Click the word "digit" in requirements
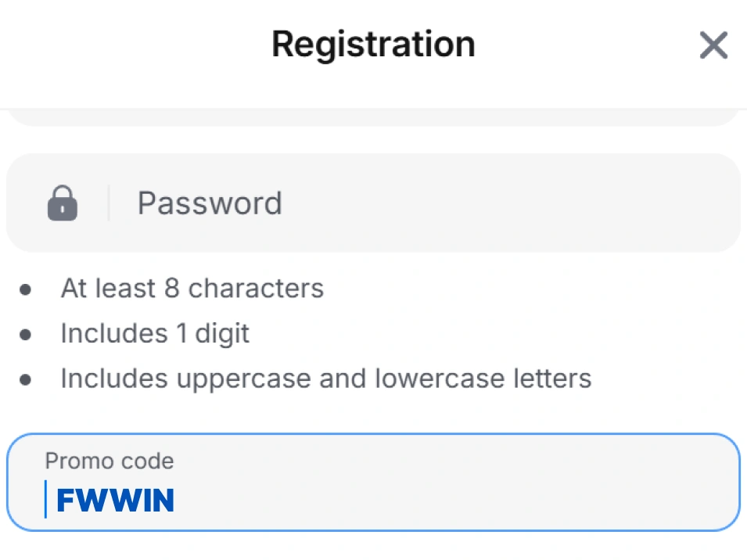This screenshot has width=747, height=560. (223, 334)
